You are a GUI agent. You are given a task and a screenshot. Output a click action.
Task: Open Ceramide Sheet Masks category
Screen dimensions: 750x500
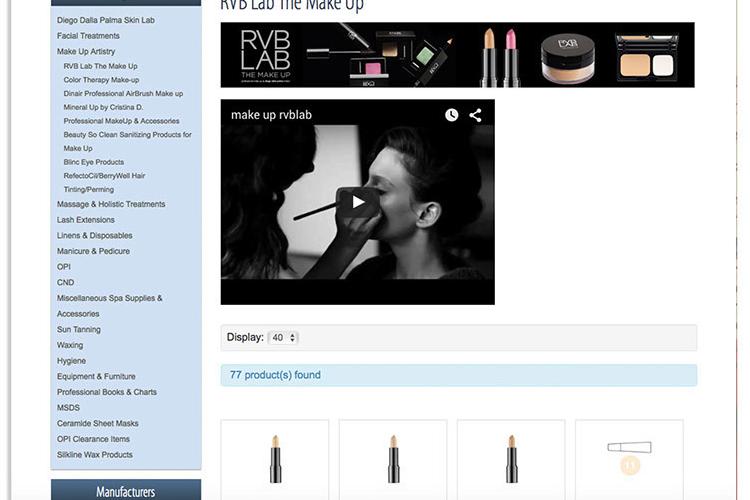(98, 423)
